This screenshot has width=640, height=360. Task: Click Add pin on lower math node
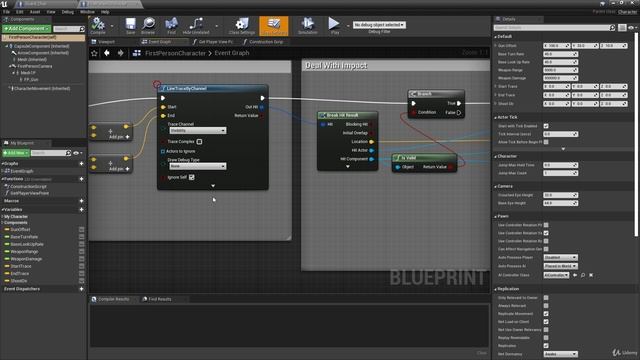(x=120, y=169)
